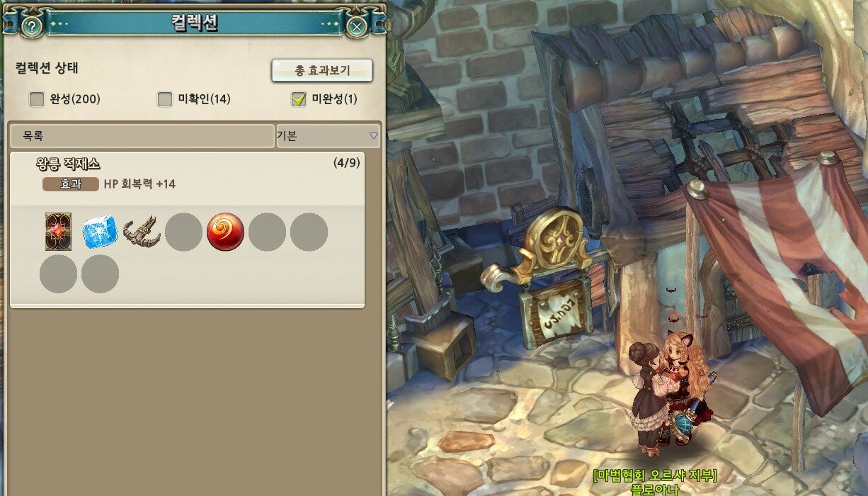This screenshot has width=868, height=496.
Task: Open the 기본 sort dropdown
Action: click(x=328, y=136)
